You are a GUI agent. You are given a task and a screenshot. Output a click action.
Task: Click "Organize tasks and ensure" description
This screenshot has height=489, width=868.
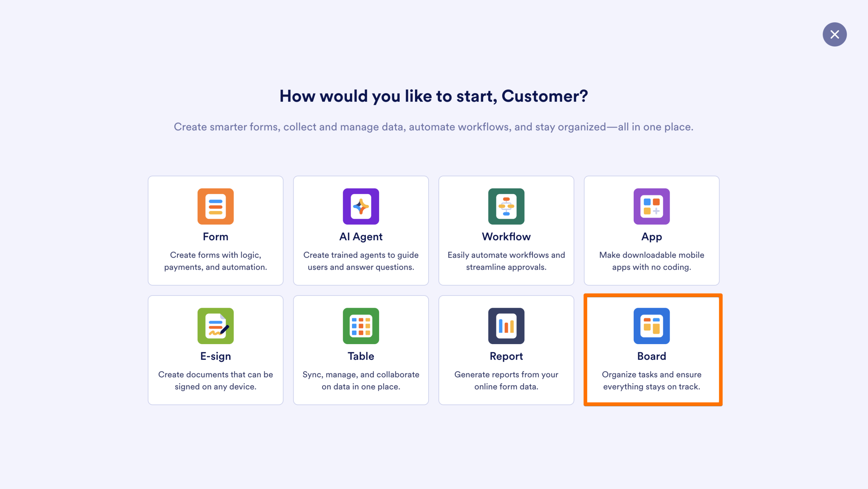tap(651, 374)
